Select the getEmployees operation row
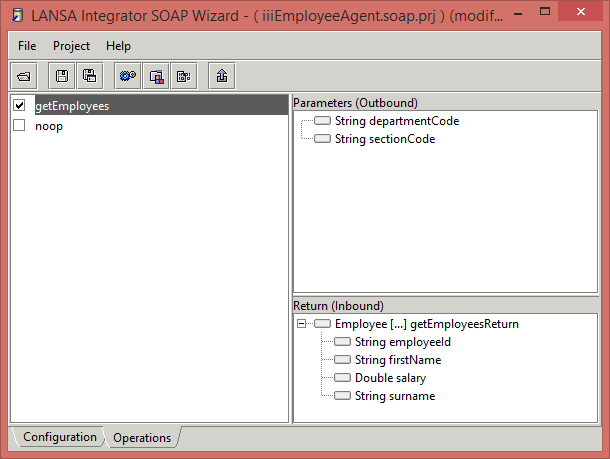The image size is (610, 459). point(161,105)
